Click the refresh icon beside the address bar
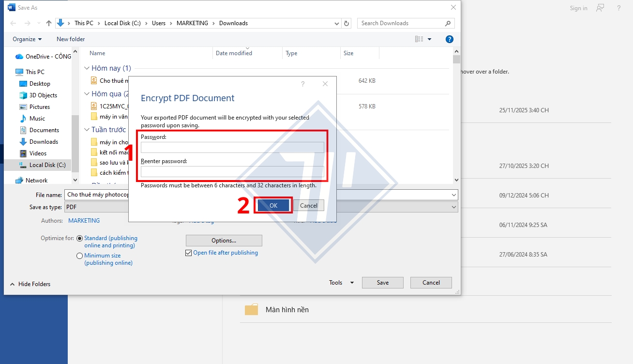 (347, 23)
